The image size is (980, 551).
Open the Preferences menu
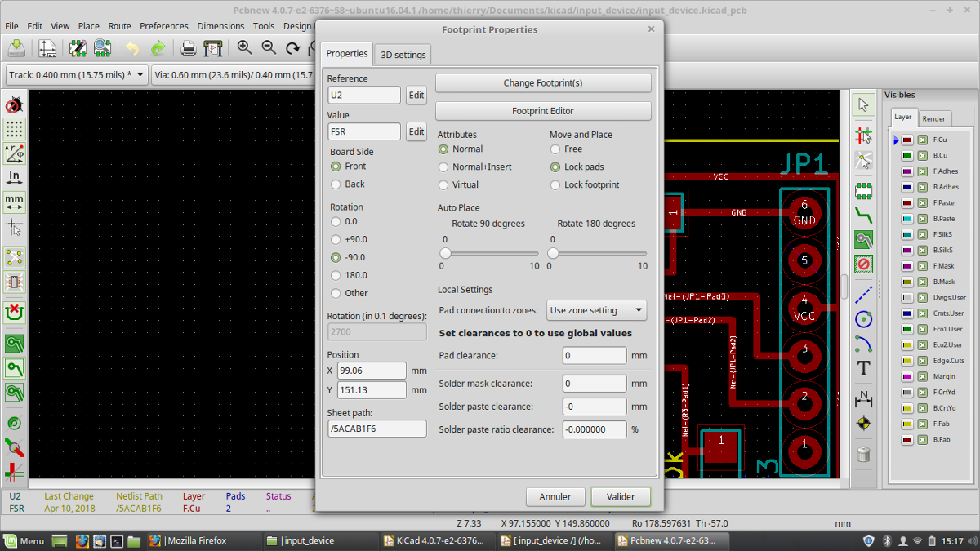point(164,26)
